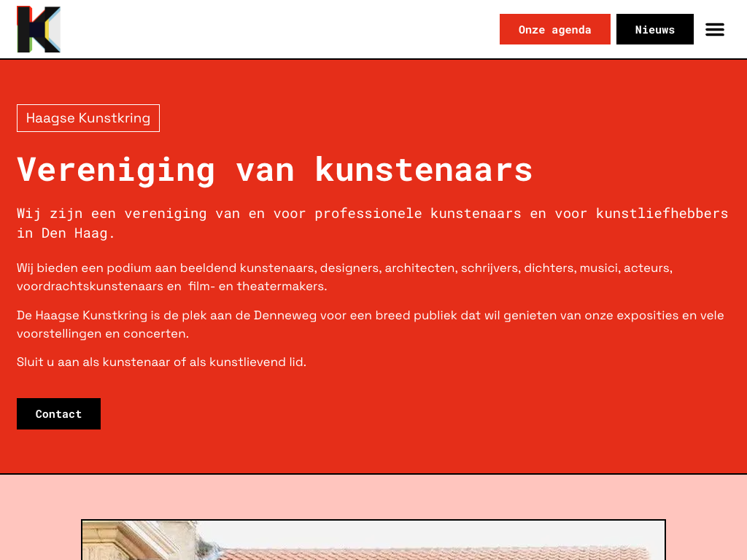
Task: Click the word kunstliefhebbers in the intro
Action: (x=662, y=214)
